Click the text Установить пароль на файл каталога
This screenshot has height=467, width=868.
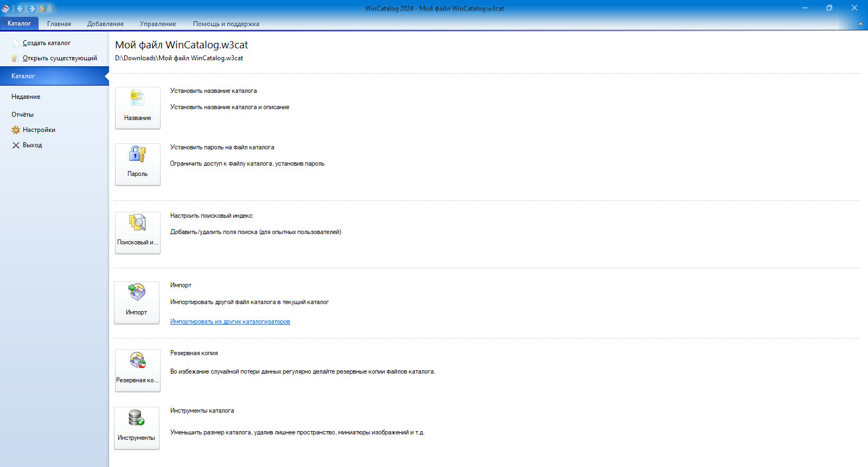point(222,147)
